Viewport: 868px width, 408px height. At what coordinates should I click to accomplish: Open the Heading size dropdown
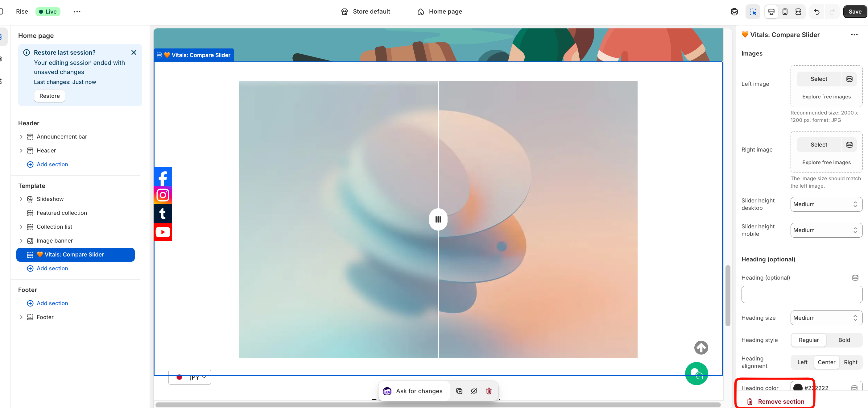pos(826,318)
